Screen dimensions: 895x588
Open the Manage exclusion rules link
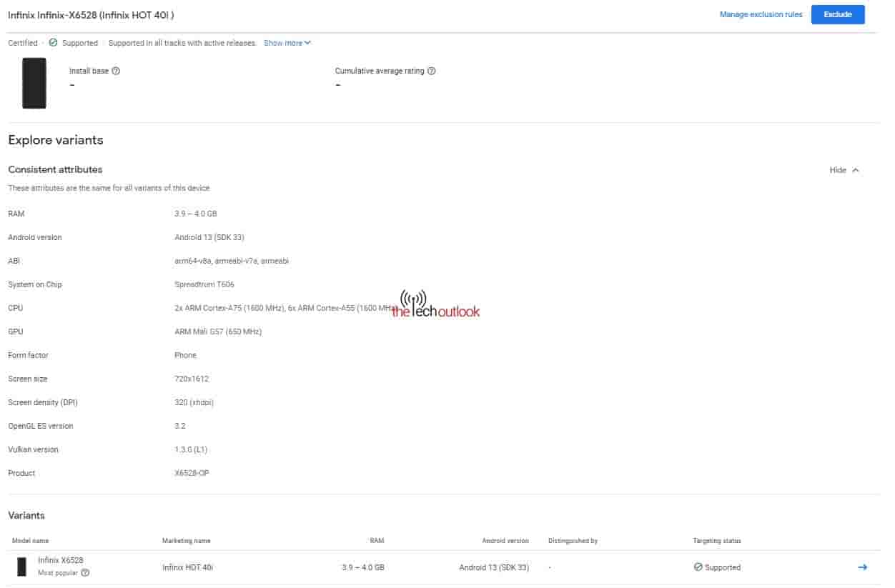coord(761,14)
